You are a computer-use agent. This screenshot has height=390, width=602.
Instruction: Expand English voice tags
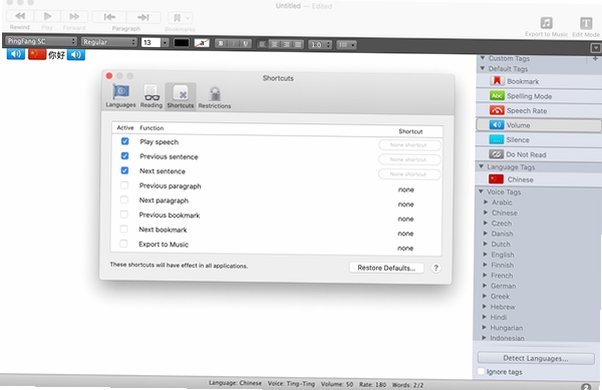pos(485,254)
